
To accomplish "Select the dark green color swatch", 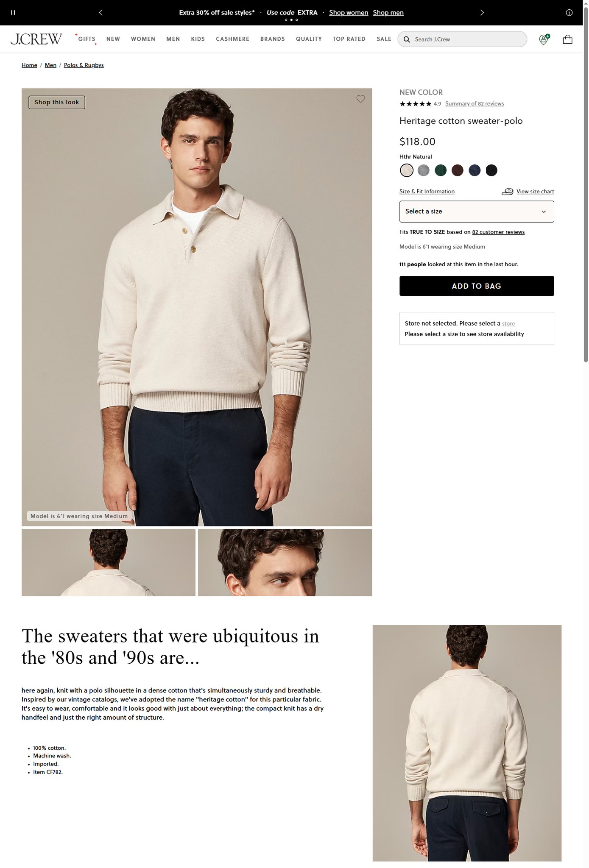I will [x=441, y=170].
